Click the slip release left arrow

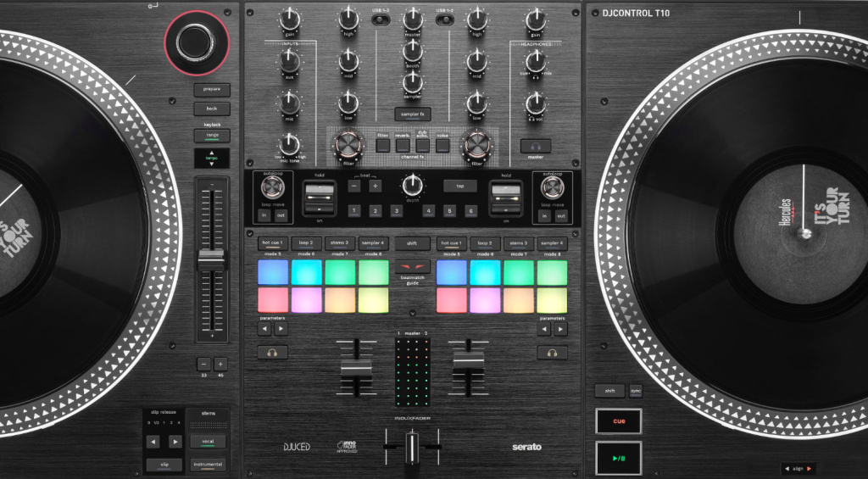click(153, 442)
